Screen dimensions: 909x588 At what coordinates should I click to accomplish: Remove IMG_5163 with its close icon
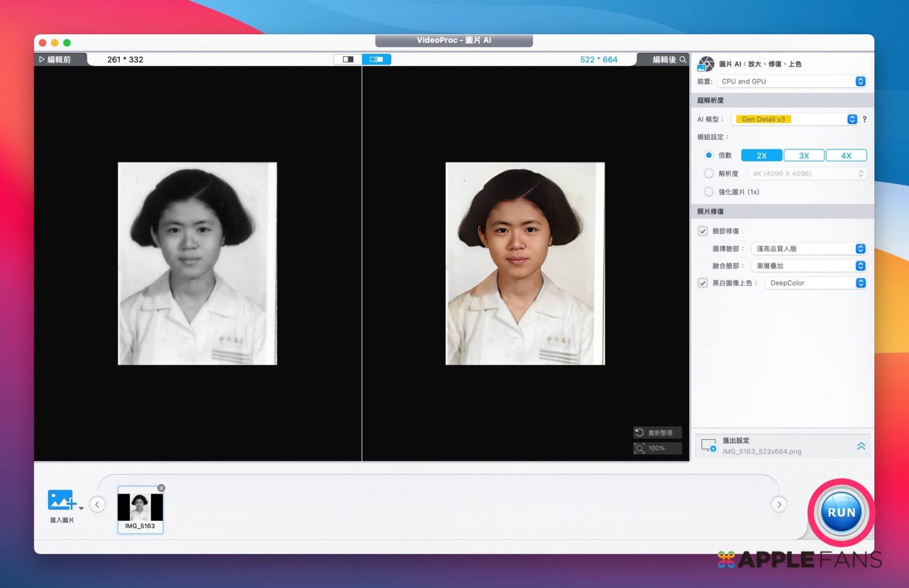(x=161, y=488)
